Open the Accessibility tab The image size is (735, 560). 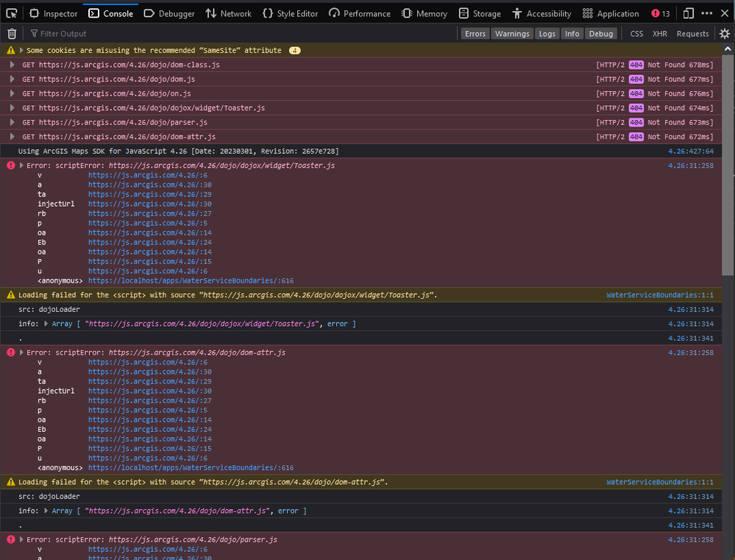542,13
